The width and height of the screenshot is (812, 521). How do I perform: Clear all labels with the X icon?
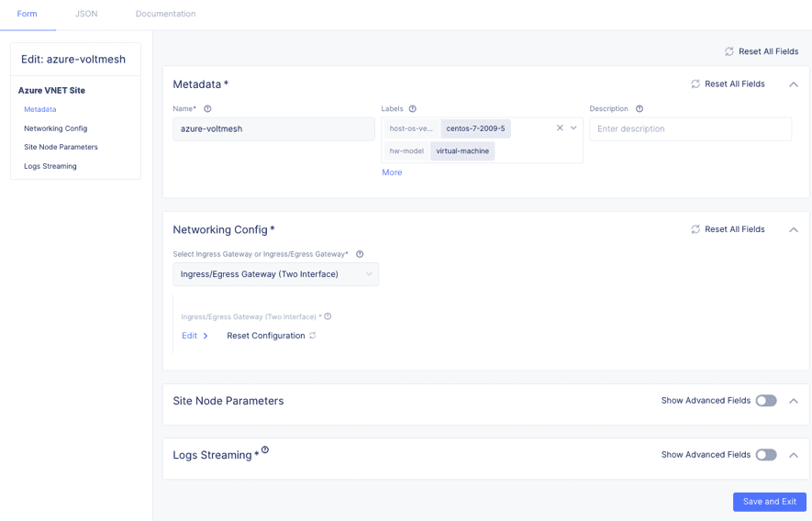pyautogui.click(x=560, y=128)
